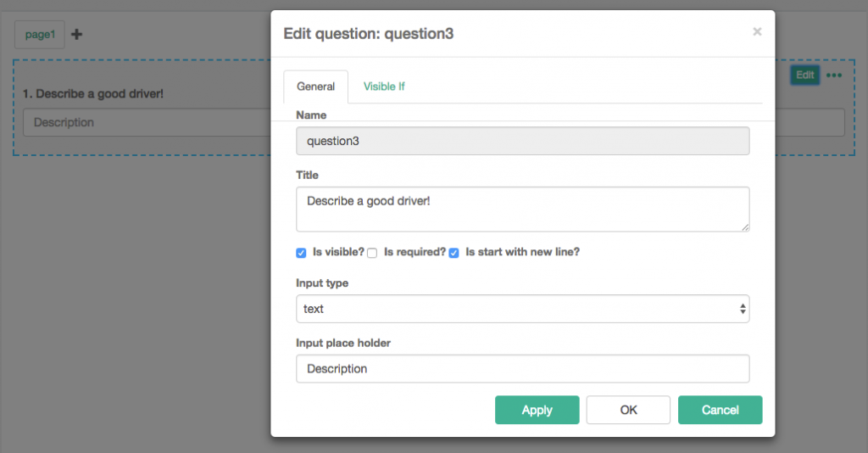Confirm with the OK button
The image size is (868, 453).
(x=628, y=410)
